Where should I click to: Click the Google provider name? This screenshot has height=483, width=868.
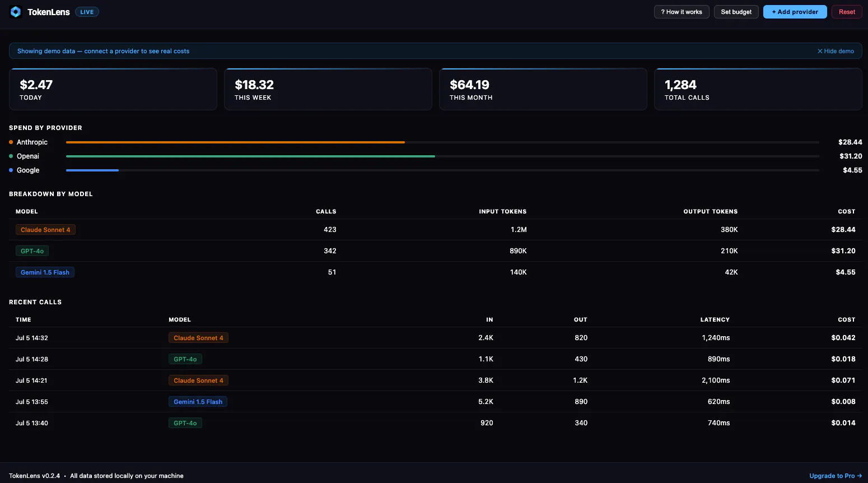click(28, 170)
